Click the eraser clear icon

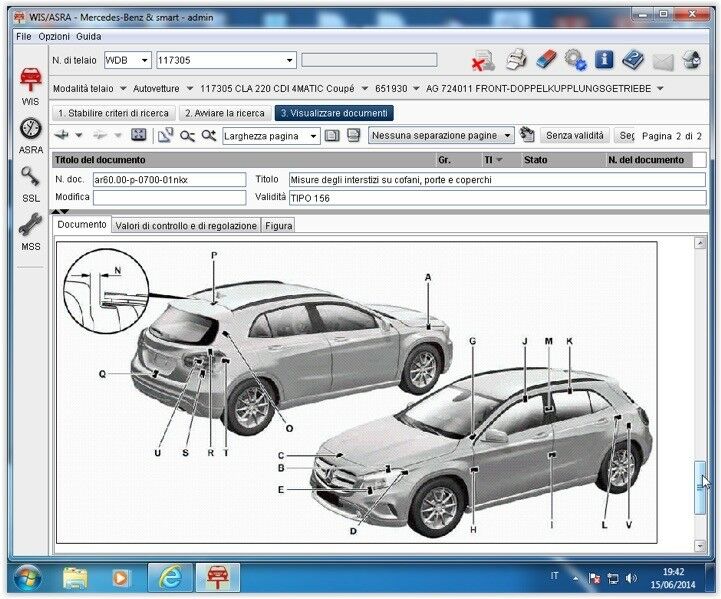coord(546,60)
